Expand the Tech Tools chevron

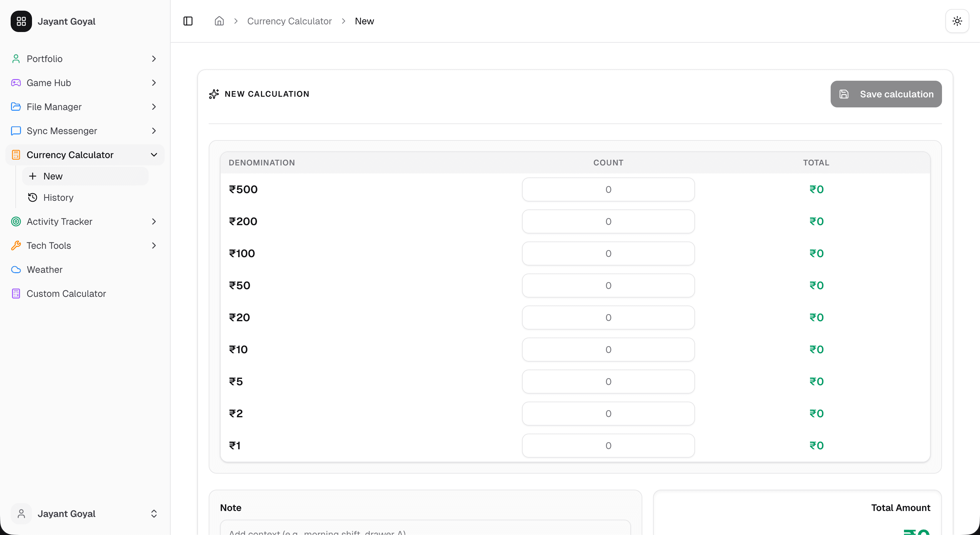pyautogui.click(x=154, y=245)
